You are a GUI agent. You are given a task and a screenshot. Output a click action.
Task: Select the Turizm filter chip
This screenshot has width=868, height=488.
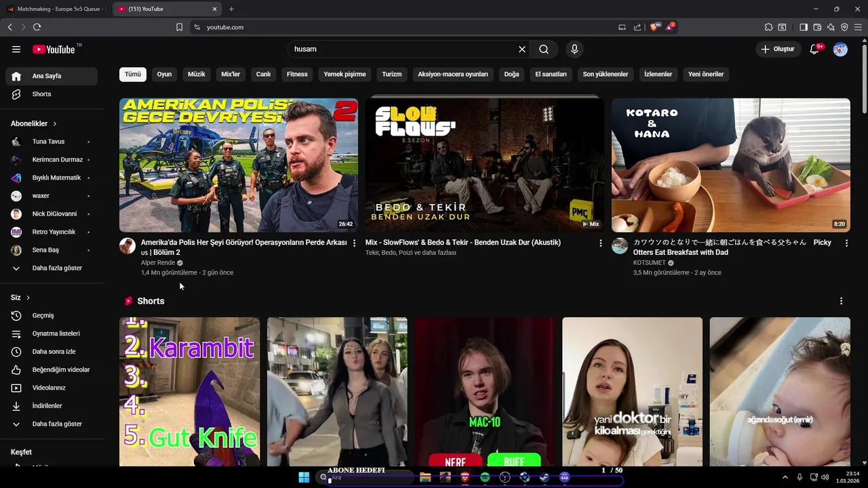(x=392, y=74)
